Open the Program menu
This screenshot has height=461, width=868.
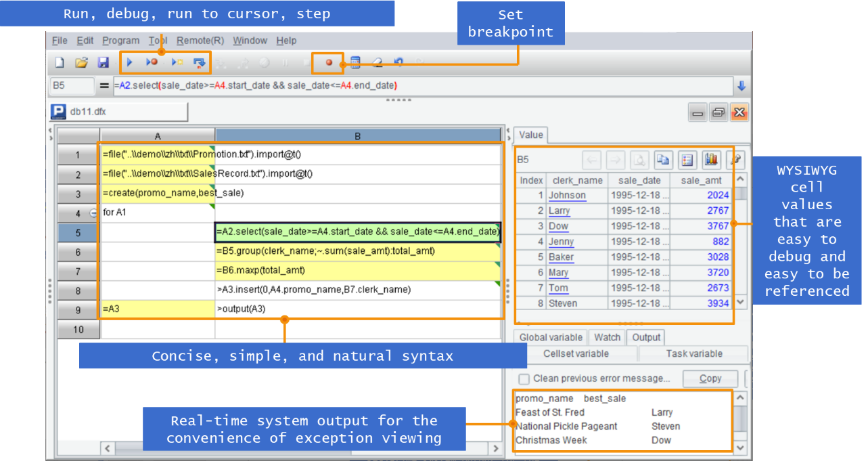click(x=120, y=40)
